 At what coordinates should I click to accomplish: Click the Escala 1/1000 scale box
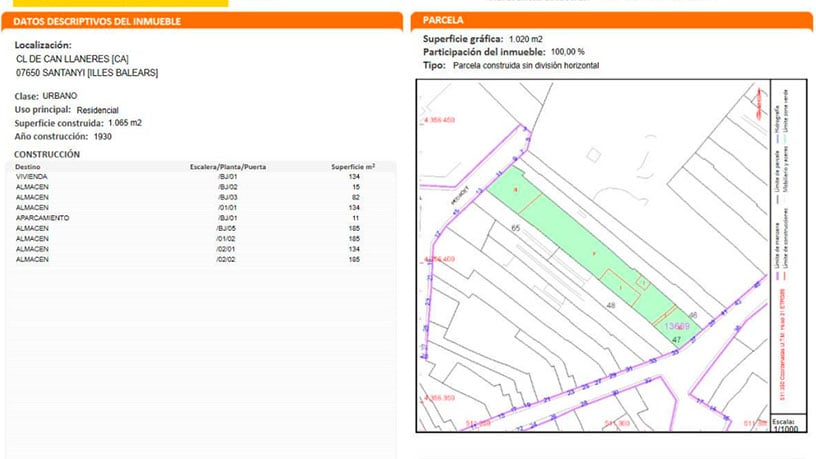coord(785,425)
